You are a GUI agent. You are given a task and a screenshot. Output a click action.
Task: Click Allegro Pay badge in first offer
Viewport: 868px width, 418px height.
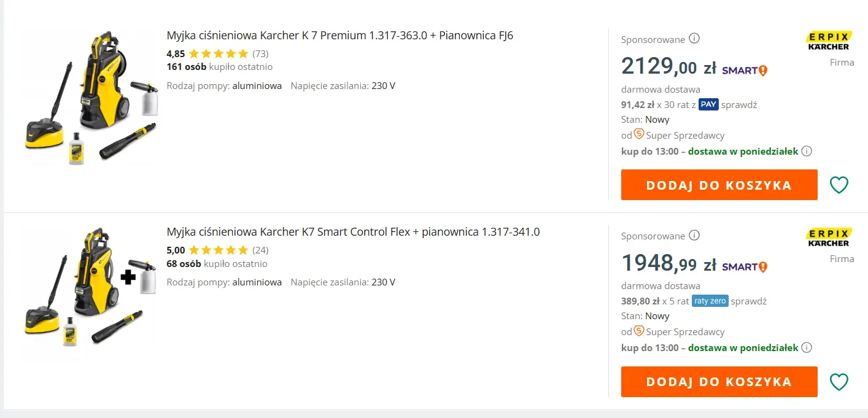point(708,104)
